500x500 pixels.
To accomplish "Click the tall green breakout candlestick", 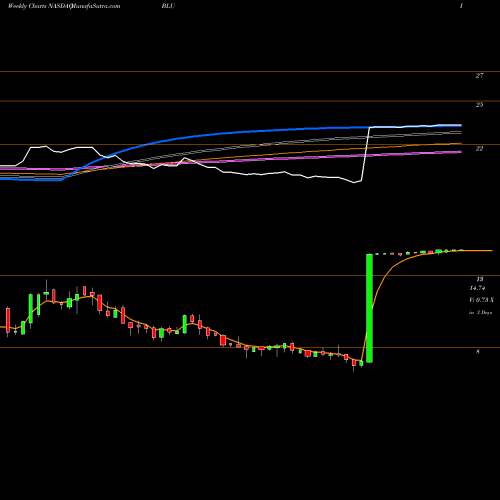I will pos(369,308).
